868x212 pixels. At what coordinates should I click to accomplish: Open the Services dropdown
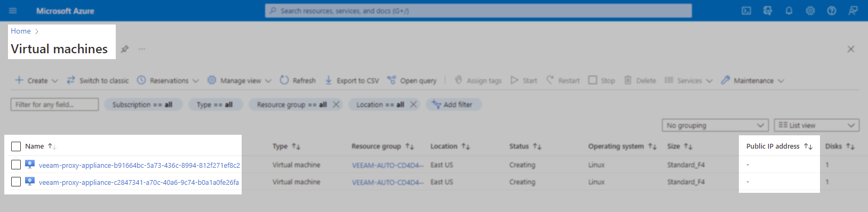click(x=689, y=80)
